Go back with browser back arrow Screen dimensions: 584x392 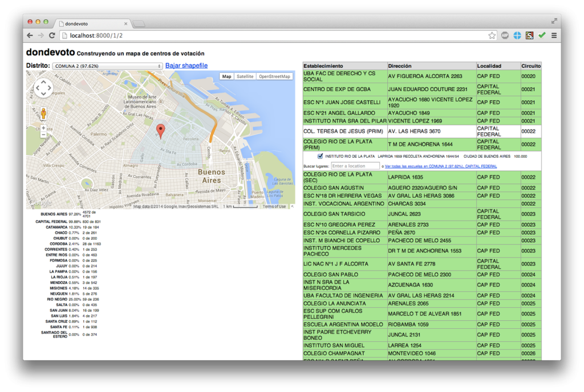pyautogui.click(x=30, y=35)
